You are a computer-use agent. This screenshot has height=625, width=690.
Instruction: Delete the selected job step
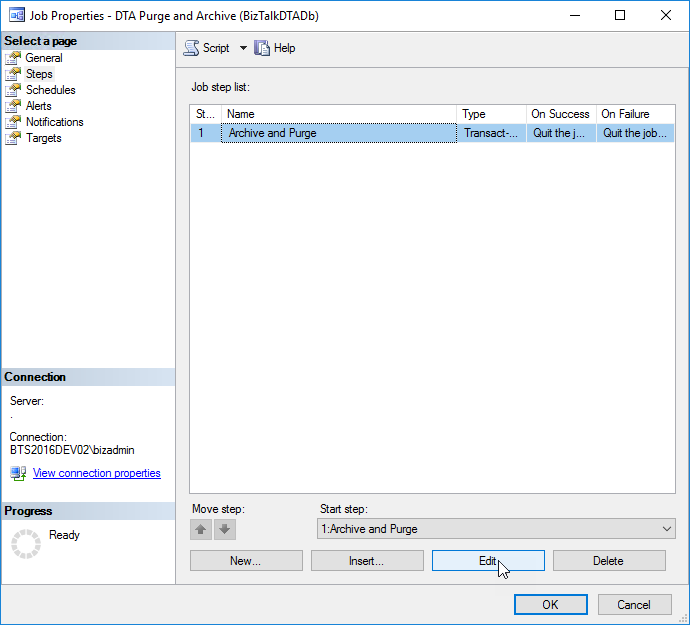pyautogui.click(x=609, y=561)
